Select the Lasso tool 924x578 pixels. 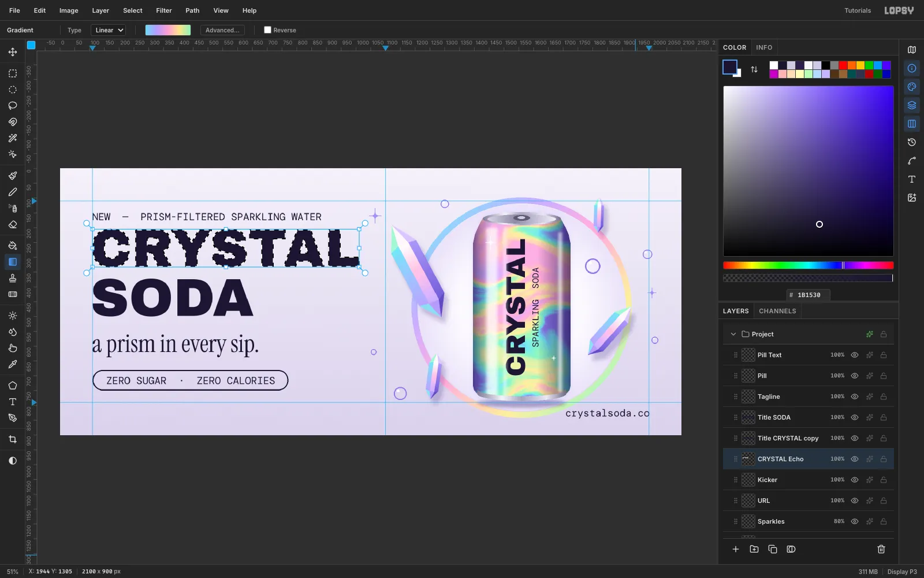click(13, 106)
